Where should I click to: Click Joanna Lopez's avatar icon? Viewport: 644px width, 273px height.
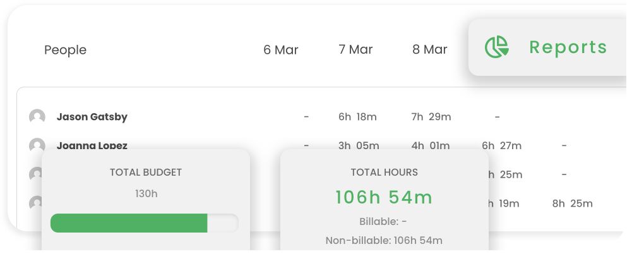37,145
